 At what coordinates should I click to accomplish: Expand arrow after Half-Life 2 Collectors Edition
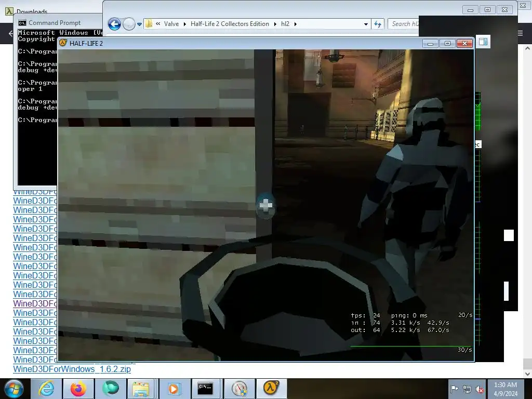click(275, 24)
